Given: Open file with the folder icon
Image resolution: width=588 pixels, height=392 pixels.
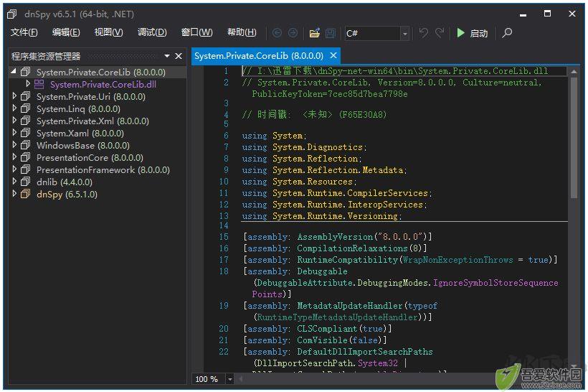Looking at the screenshot, I should [x=314, y=33].
